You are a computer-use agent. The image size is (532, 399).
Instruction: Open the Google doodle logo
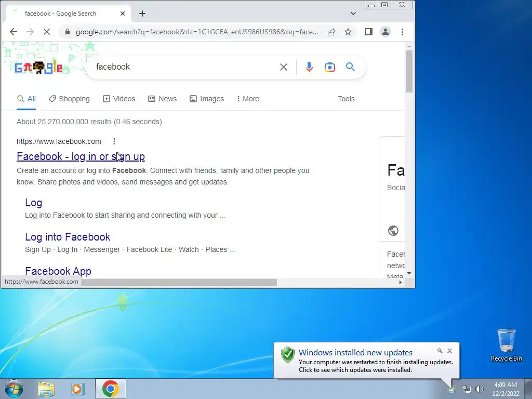point(38,68)
